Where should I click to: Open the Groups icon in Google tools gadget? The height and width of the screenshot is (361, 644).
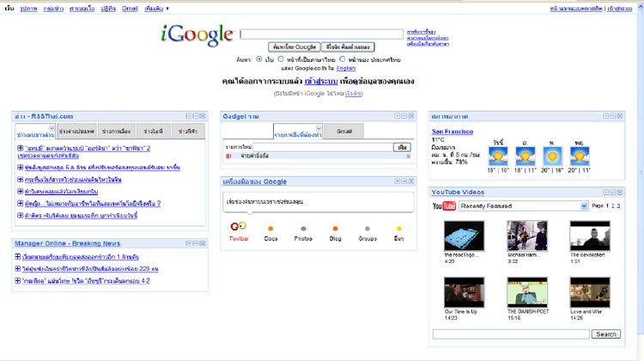point(368,229)
